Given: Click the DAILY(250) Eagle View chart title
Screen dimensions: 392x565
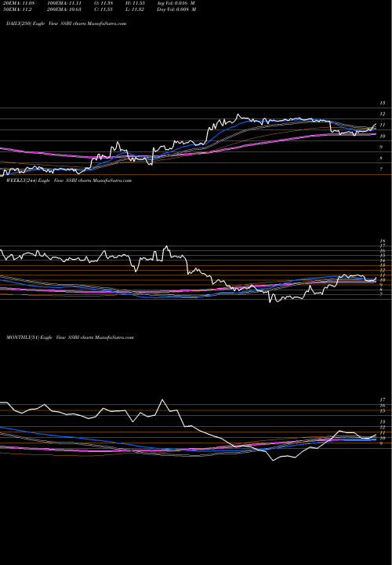Looking at the screenshot, I should tap(66, 24).
